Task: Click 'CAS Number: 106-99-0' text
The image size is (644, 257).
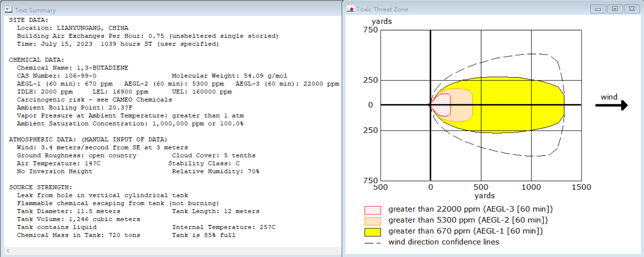Action: [56, 76]
